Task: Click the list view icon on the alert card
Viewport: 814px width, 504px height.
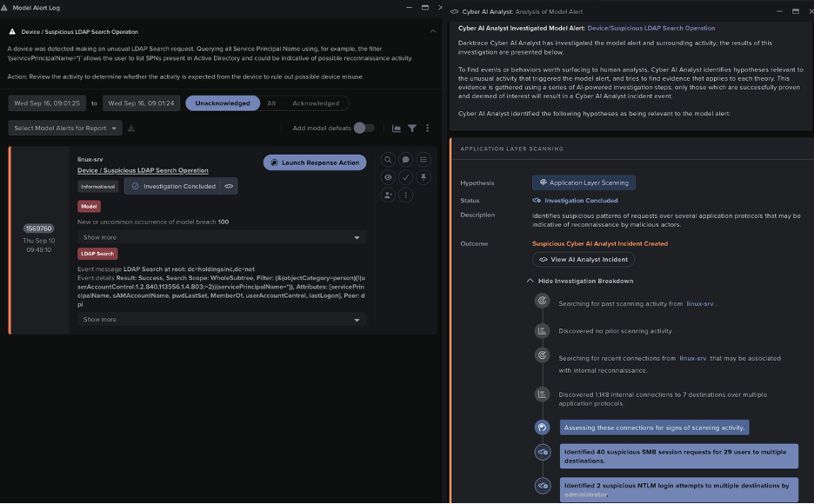Action: (x=424, y=160)
